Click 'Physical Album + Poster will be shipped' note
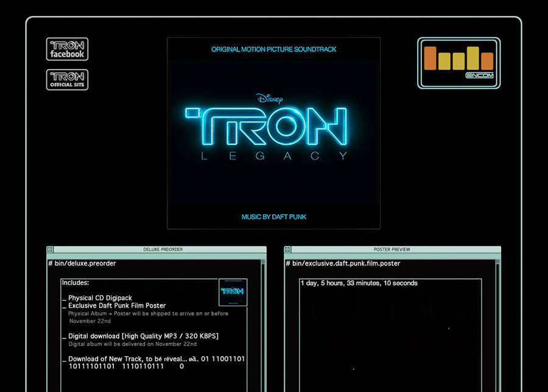 (148, 317)
